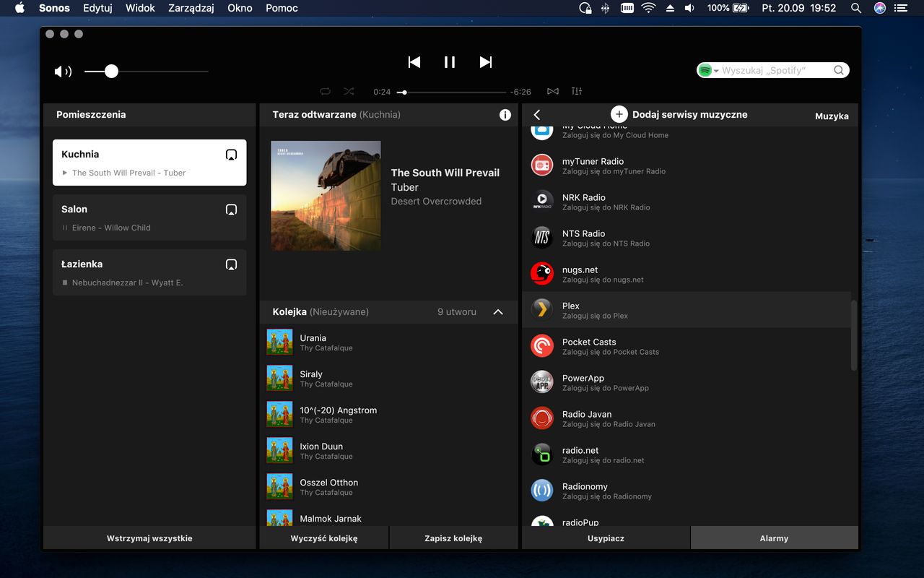Select Plex service icon
924x578 pixels.
point(542,310)
